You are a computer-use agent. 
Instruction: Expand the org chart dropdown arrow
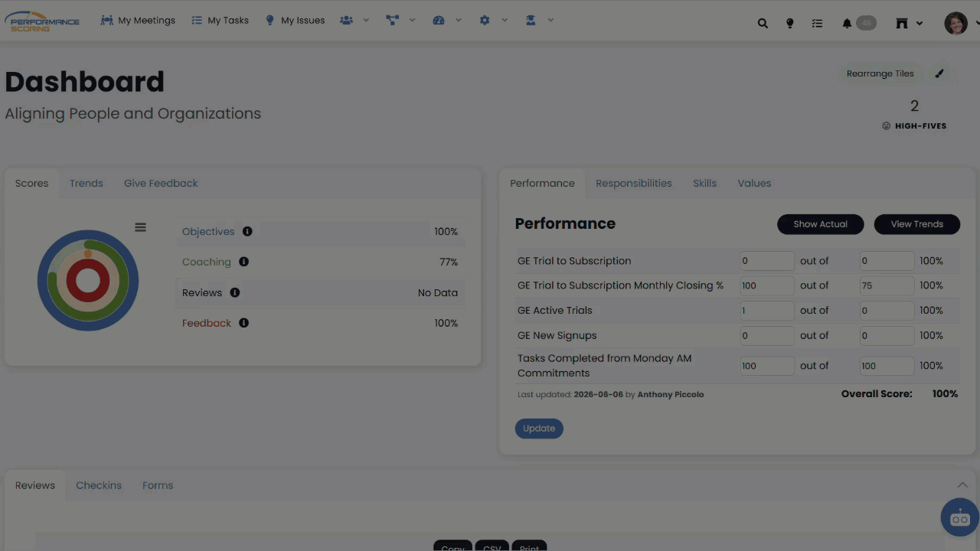pos(412,21)
